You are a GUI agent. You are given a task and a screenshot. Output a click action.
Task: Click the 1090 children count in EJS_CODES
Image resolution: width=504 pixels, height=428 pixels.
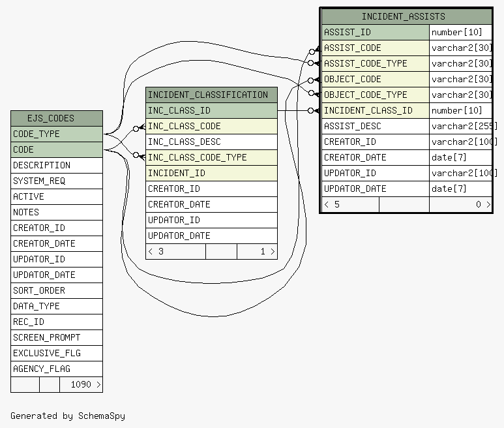[82, 384]
